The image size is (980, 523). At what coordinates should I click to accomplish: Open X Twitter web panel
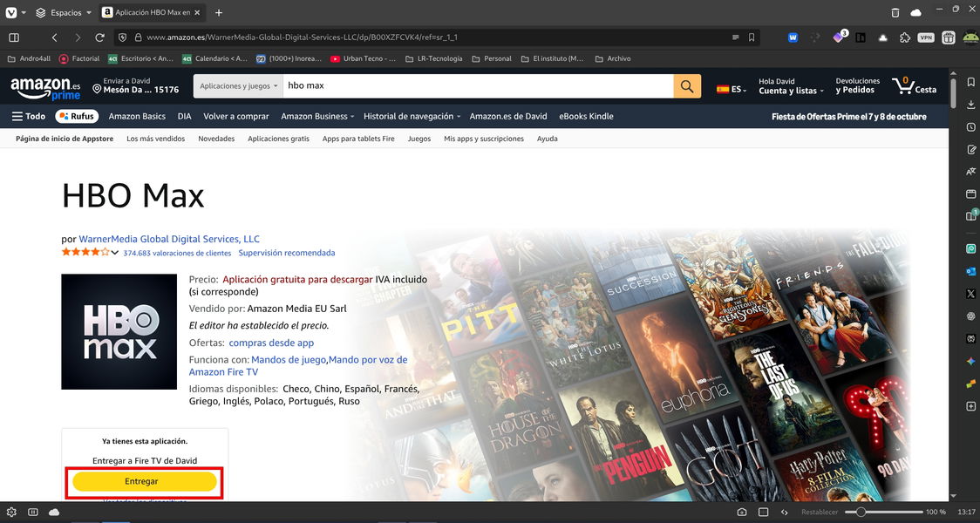click(x=970, y=293)
